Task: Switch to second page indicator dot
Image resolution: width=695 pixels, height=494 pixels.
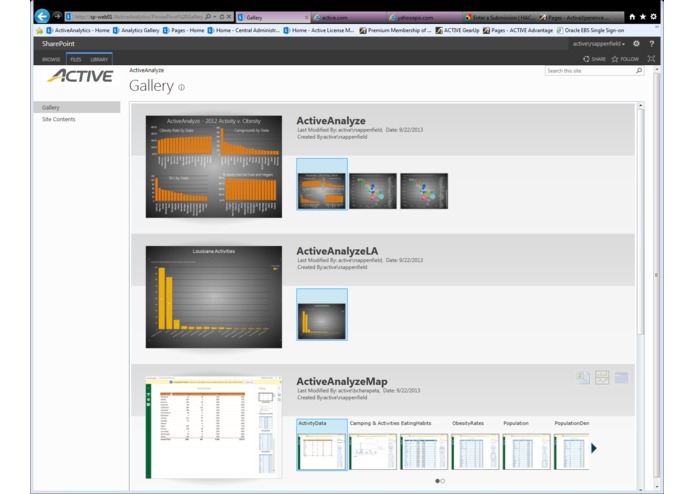Action: 442,481
